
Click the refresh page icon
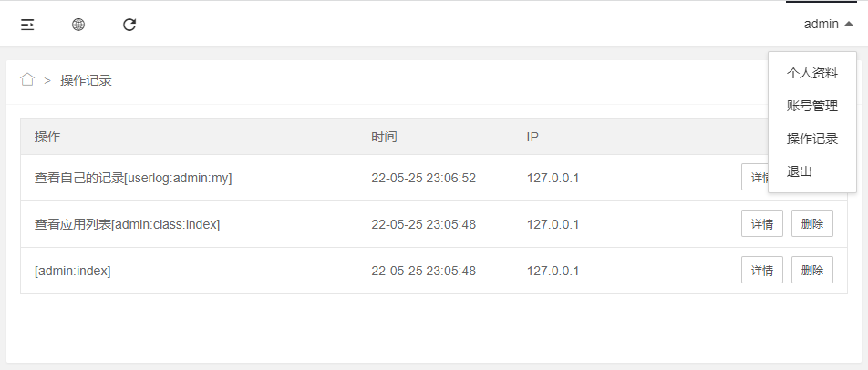(129, 25)
